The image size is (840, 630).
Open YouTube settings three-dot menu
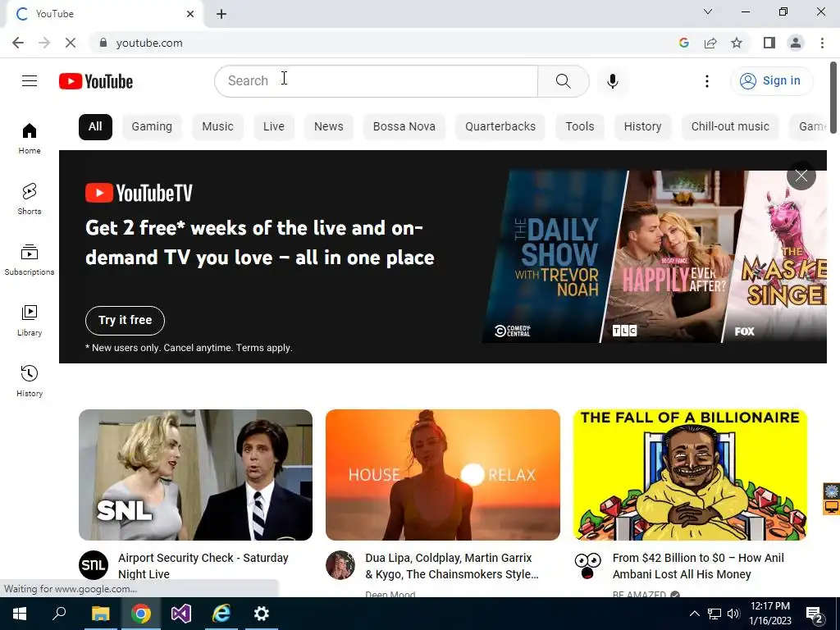pyautogui.click(x=707, y=81)
